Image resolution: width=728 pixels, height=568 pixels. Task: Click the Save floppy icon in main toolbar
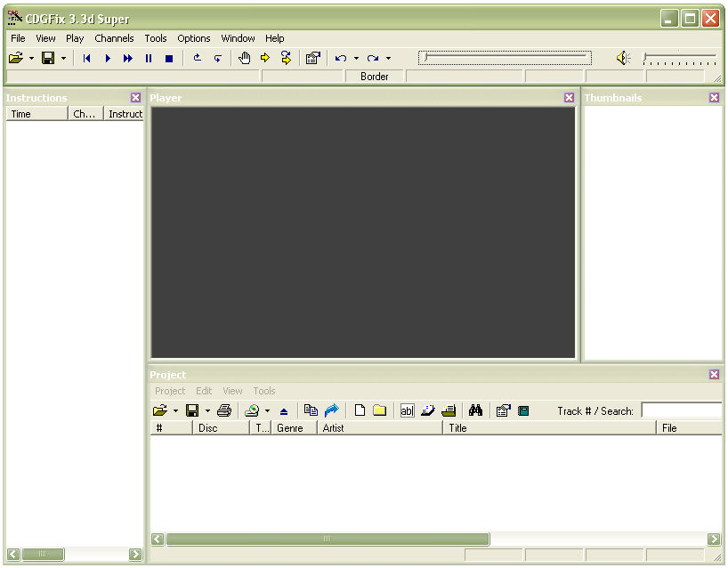pyautogui.click(x=48, y=58)
